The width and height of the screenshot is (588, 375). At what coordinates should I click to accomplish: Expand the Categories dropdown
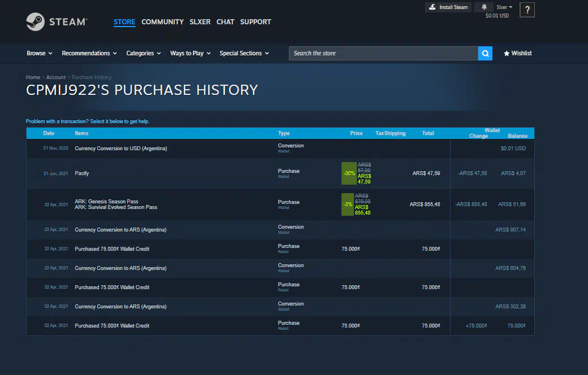click(x=144, y=53)
